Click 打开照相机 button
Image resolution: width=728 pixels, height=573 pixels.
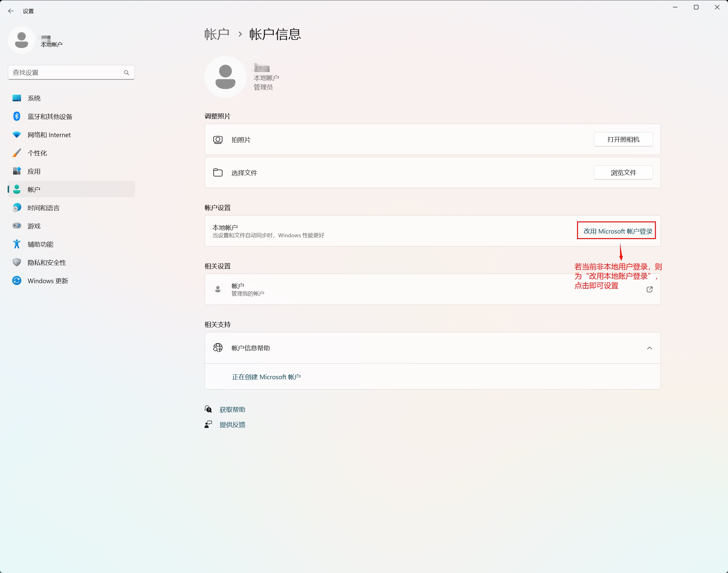(x=623, y=140)
